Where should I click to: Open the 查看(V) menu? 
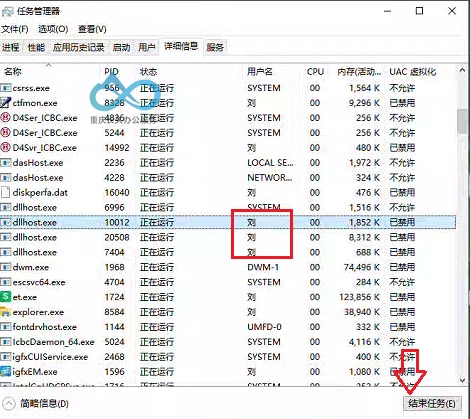coord(92,29)
